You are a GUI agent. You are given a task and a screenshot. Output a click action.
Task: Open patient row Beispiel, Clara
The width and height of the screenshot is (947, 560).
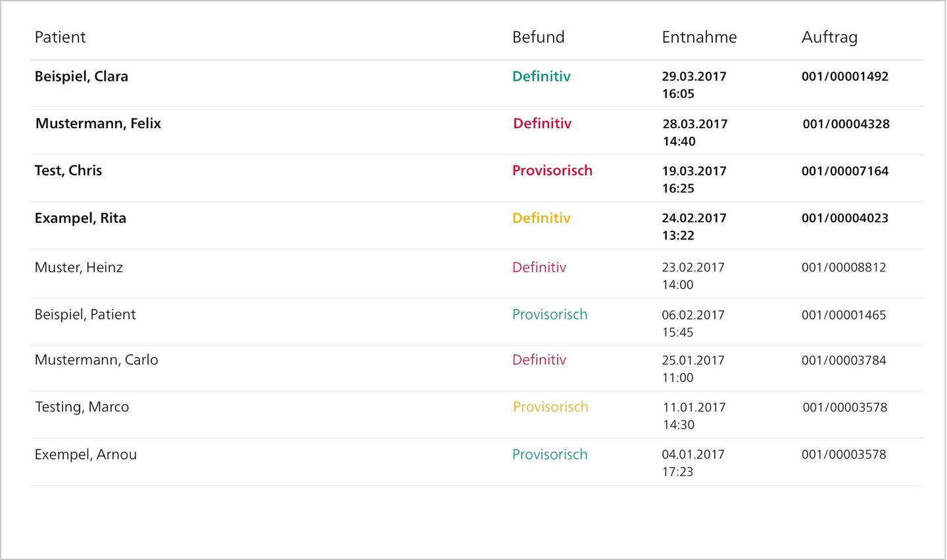477,83
